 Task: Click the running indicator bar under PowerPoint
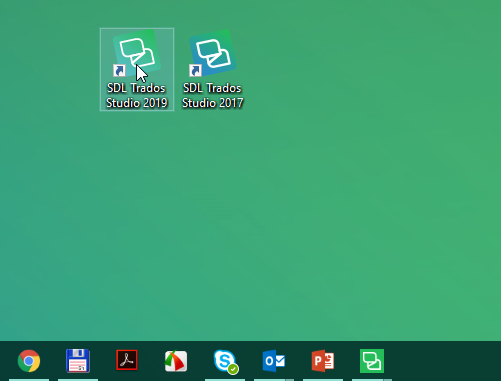click(x=323, y=380)
